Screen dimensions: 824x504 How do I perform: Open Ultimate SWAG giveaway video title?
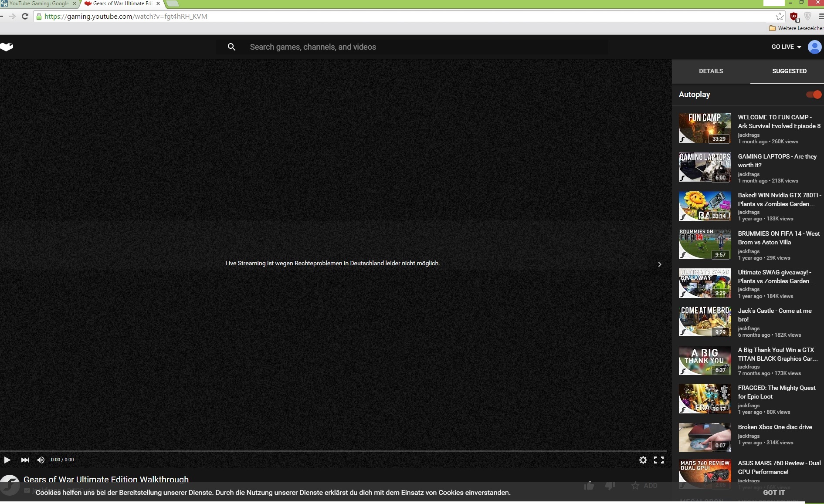pyautogui.click(x=776, y=277)
